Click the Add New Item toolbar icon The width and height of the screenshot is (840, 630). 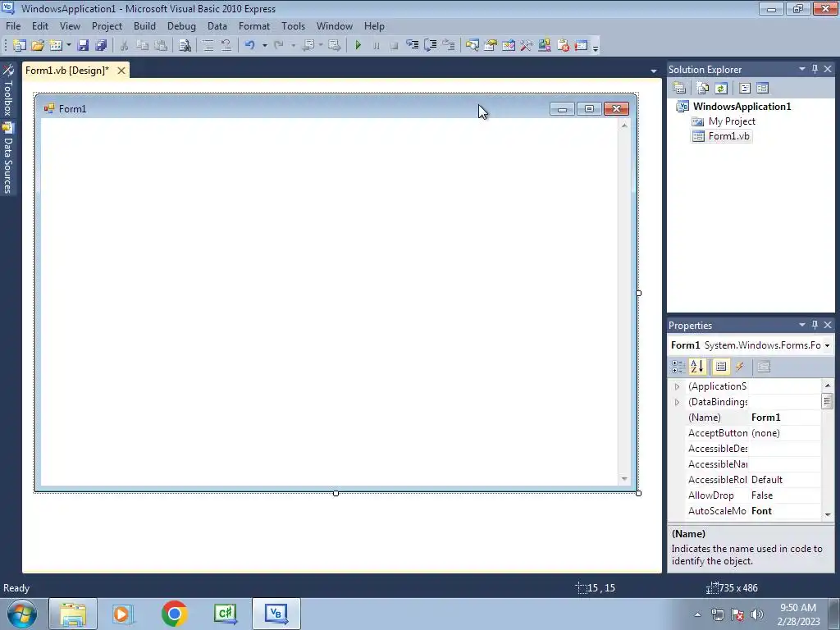tap(56, 46)
